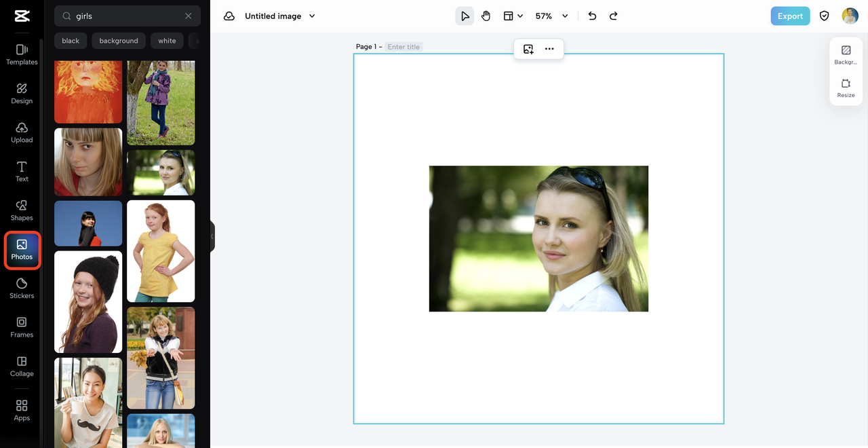Redo the last action
868x448 pixels.
click(x=613, y=16)
